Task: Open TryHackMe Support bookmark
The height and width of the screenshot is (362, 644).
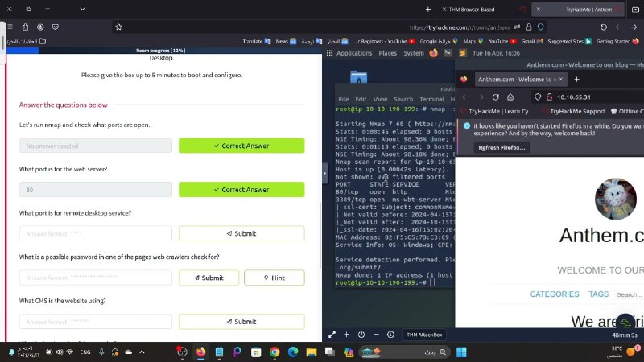Action: point(574,111)
